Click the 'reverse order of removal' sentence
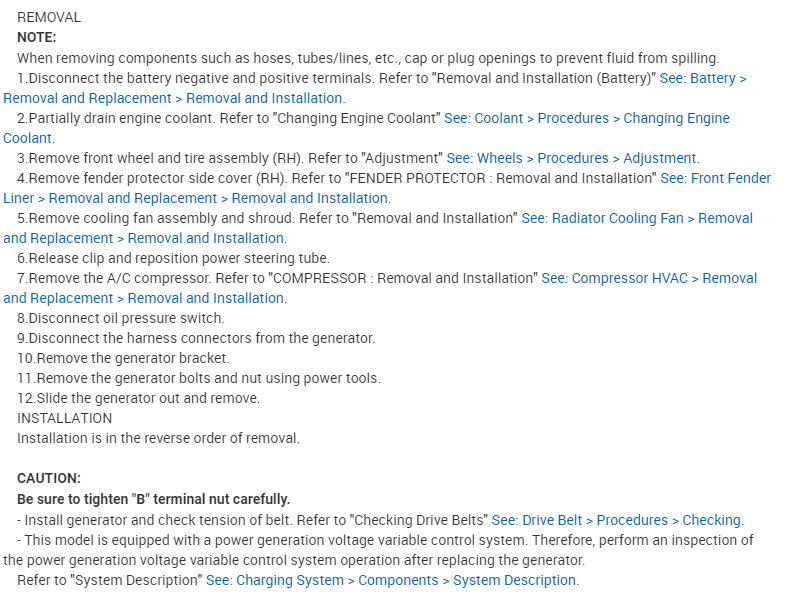The image size is (794, 604). (158, 438)
